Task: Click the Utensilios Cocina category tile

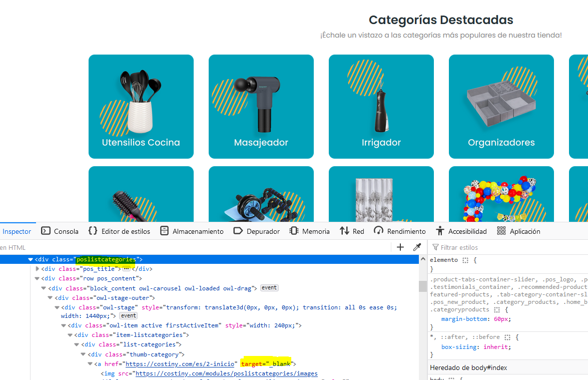Action: pyautogui.click(x=141, y=107)
